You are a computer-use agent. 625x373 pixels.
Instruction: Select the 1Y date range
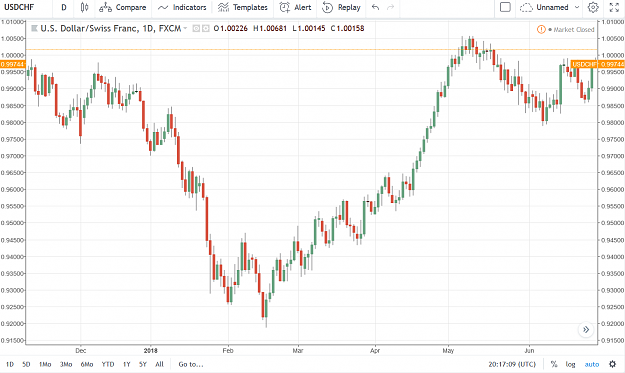pyautogui.click(x=127, y=364)
